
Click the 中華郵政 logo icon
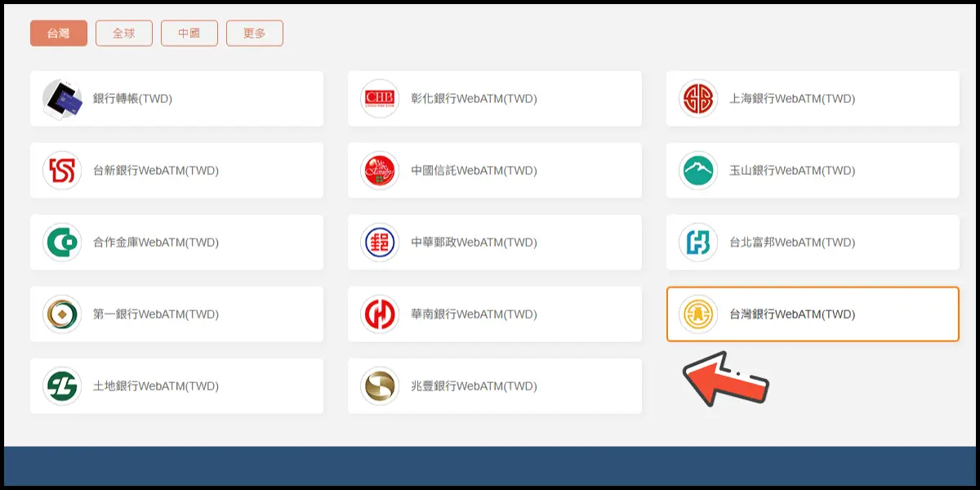tap(380, 243)
